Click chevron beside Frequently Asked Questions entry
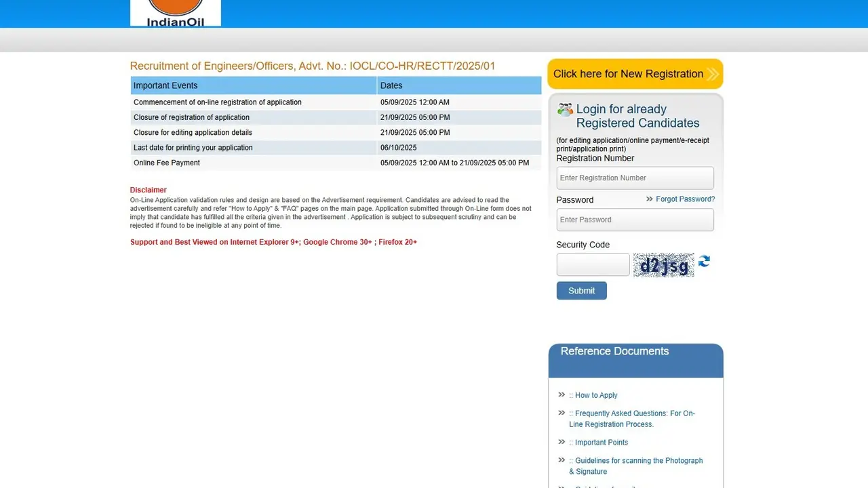Image resolution: width=868 pixels, height=488 pixels. pos(562,412)
